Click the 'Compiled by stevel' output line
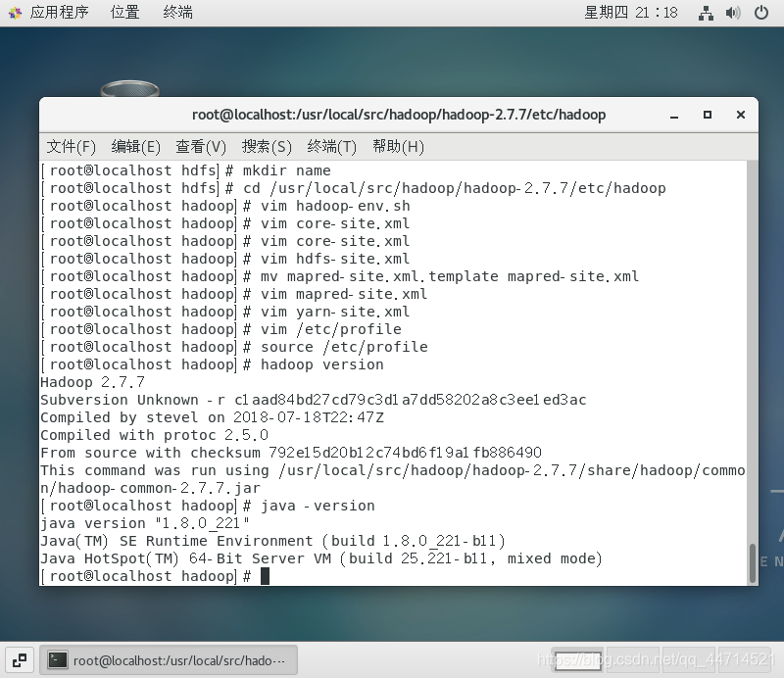Viewport: 784px width, 678px height. point(212,417)
